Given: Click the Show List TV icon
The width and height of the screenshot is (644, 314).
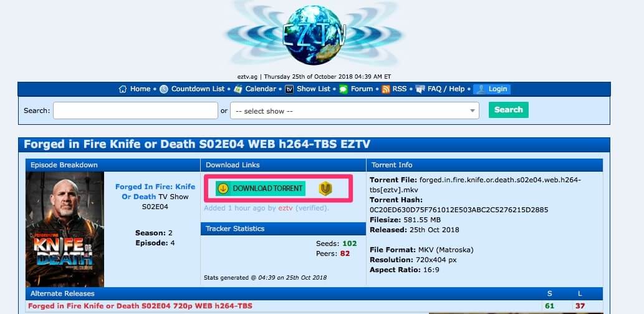Looking at the screenshot, I should 289,89.
